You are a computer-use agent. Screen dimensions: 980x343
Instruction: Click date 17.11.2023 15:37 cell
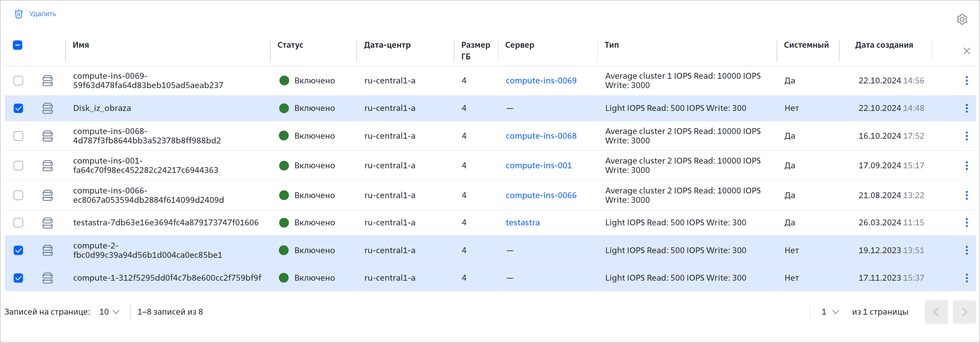point(891,278)
